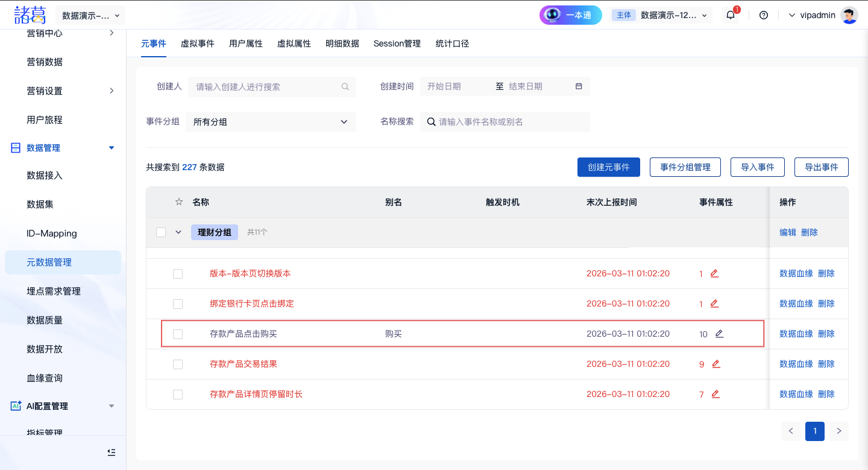
Task: Click the favorite star icon in table header
Action: click(178, 202)
